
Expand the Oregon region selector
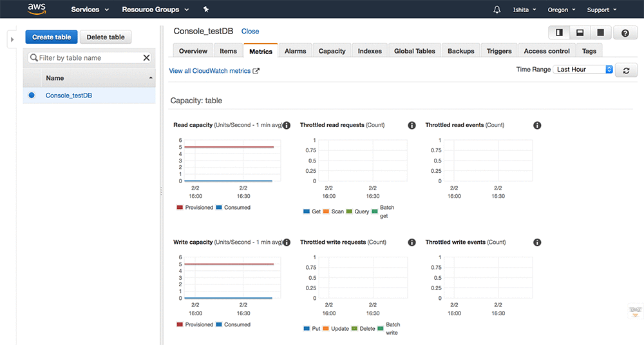[x=561, y=10]
